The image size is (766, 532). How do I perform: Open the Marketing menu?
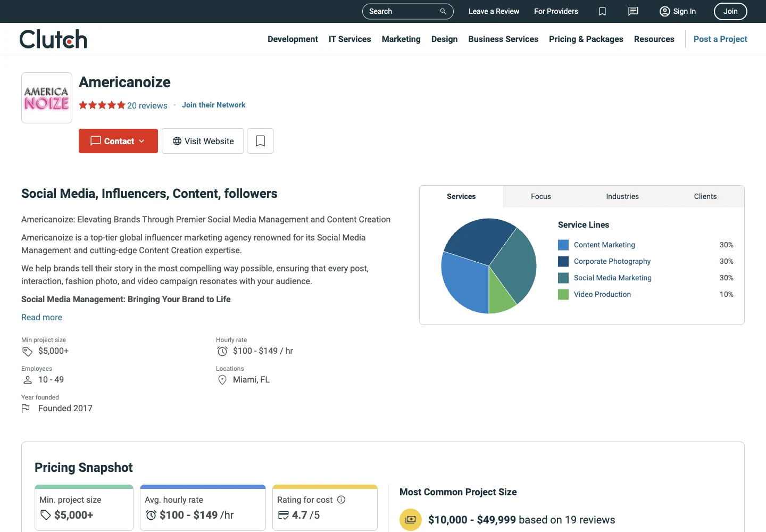[x=401, y=39]
